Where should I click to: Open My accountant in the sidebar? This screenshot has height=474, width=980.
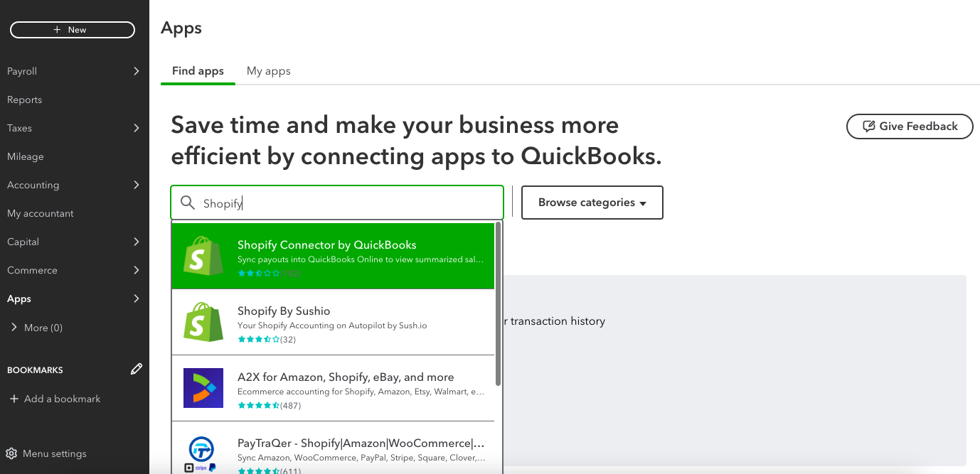[x=41, y=213]
